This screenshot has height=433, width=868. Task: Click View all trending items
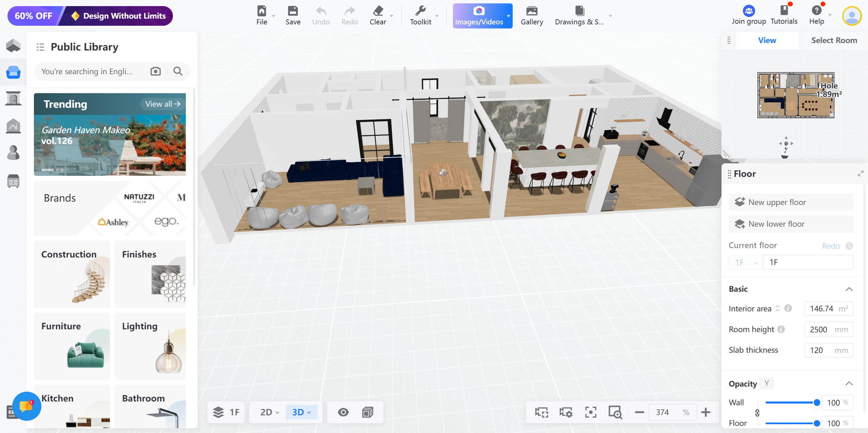pos(163,104)
